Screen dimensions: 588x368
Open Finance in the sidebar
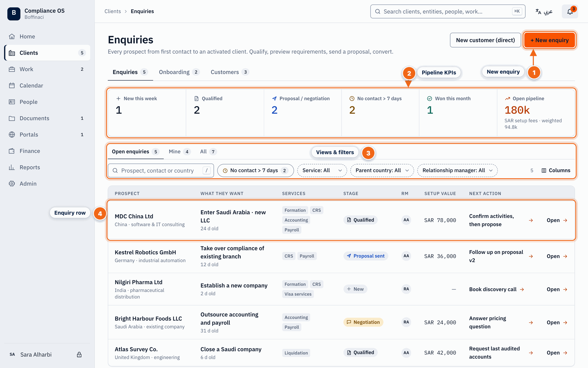pyautogui.click(x=47, y=151)
